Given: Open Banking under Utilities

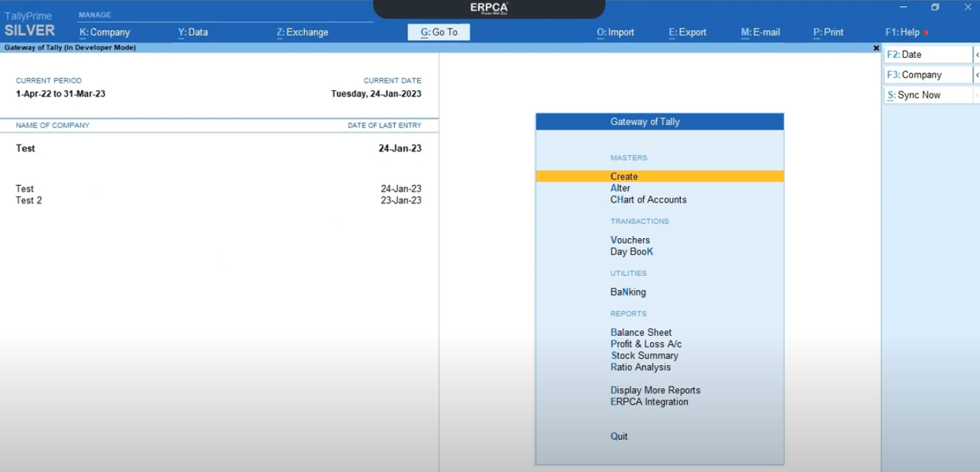Looking at the screenshot, I should click(x=628, y=293).
